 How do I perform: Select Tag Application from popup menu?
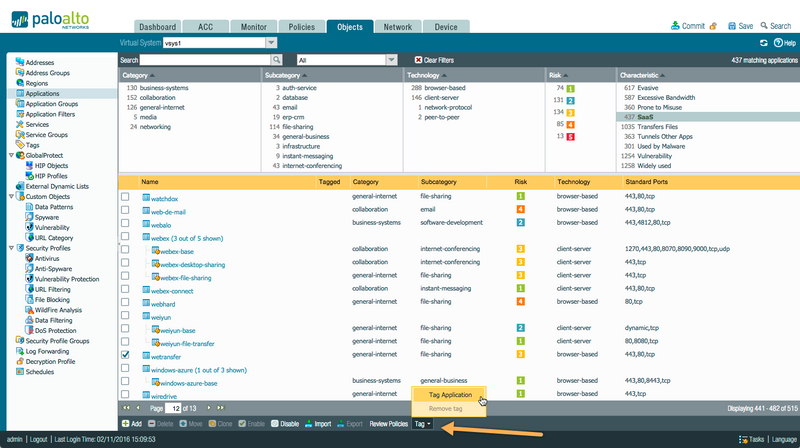448,395
